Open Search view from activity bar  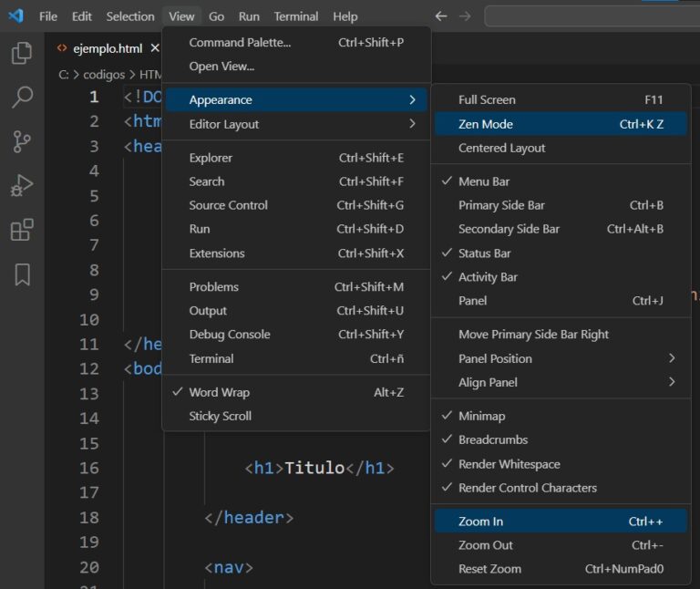[22, 98]
